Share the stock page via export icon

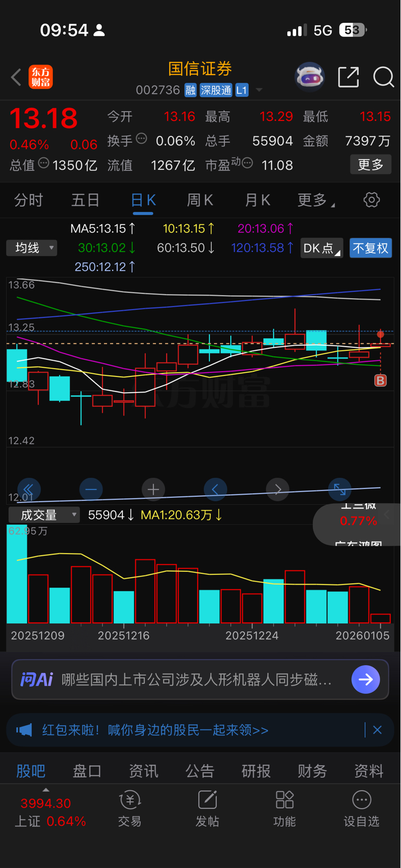(x=348, y=77)
